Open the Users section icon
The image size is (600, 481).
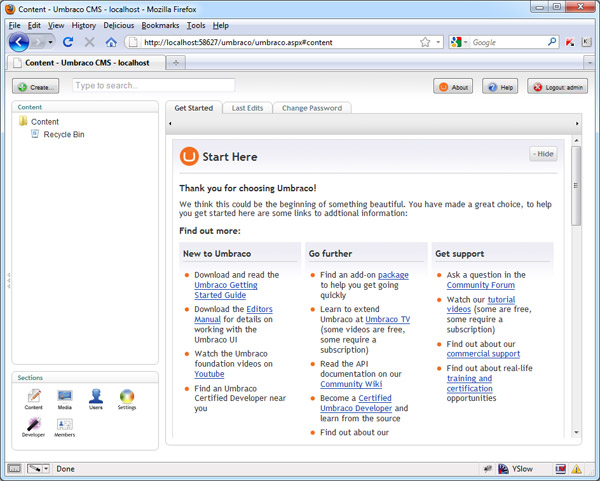pyautogui.click(x=96, y=399)
